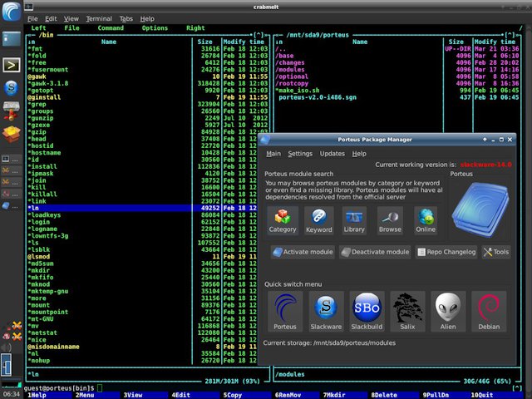The image size is (532, 399).
Task: Open the terminal File menu
Action: click(x=32, y=18)
